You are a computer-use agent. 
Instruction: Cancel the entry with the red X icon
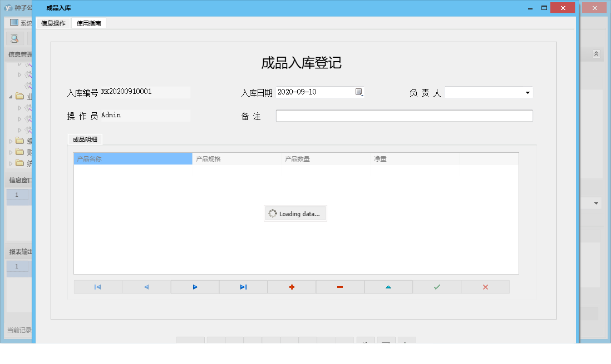pos(485,287)
